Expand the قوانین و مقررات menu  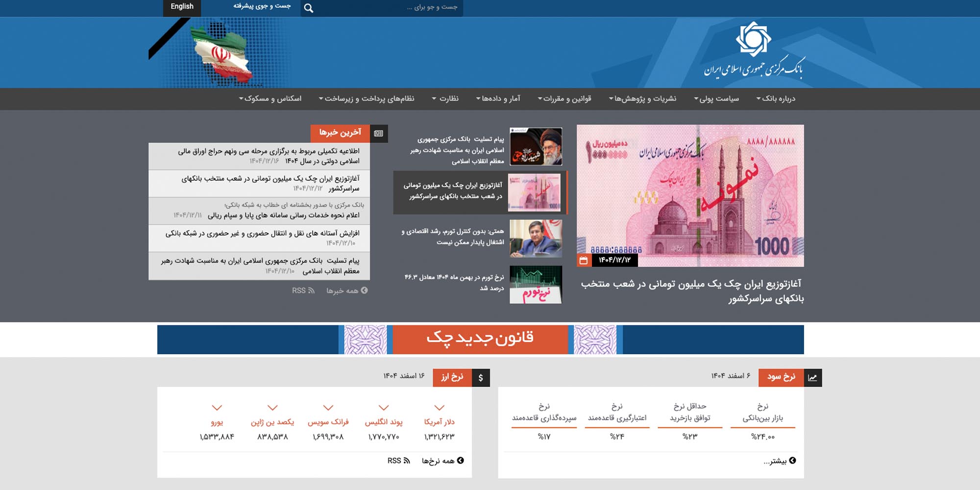coord(564,98)
